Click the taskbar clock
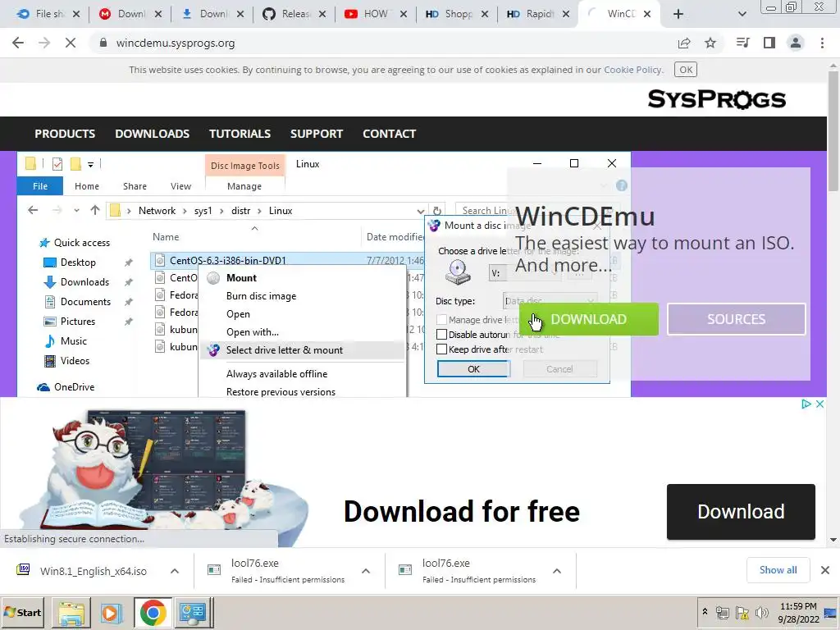Screen dimensions: 840x630 click(x=797, y=613)
